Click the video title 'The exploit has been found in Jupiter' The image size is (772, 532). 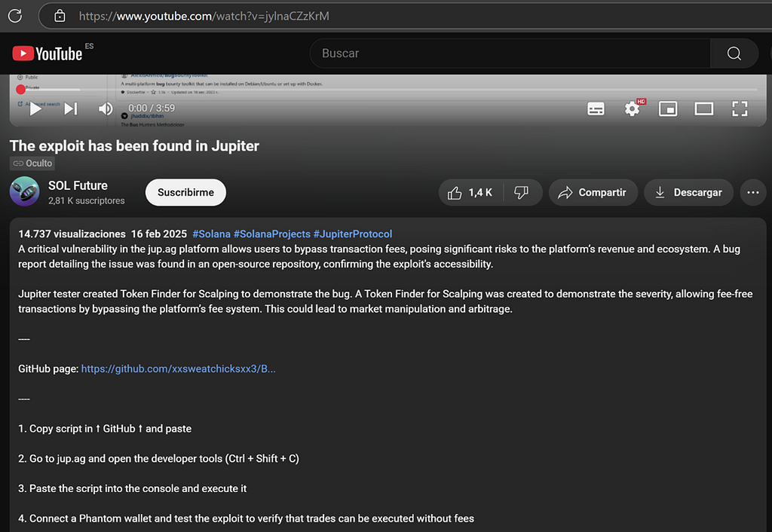pyautogui.click(x=134, y=145)
